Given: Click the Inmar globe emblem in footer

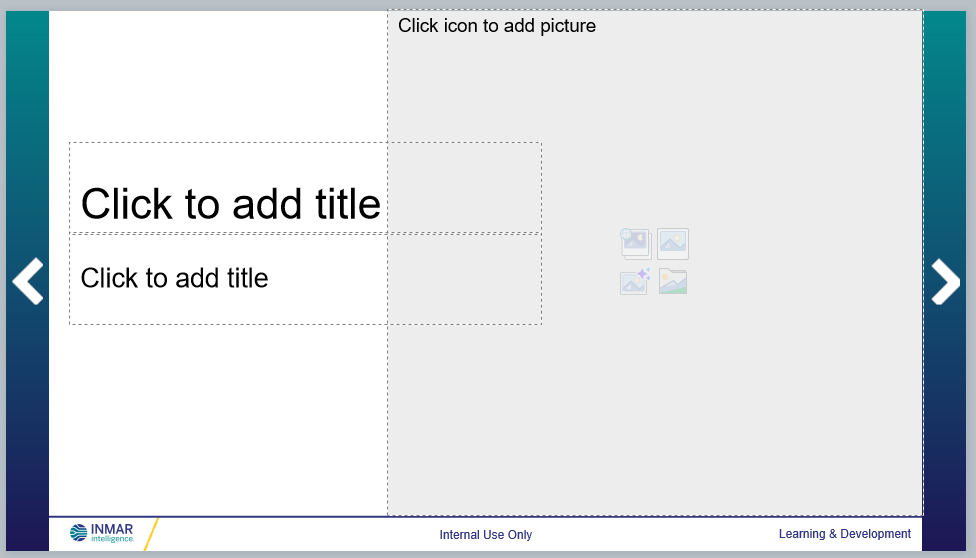Looking at the screenshot, I should (79, 533).
